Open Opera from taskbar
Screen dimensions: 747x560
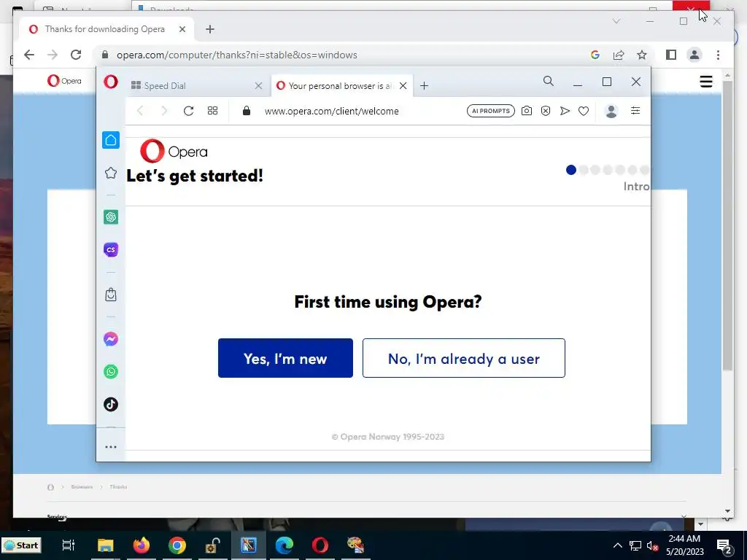click(x=320, y=545)
